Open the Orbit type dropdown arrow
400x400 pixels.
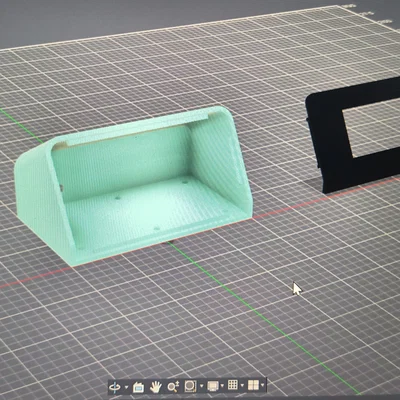point(126,387)
